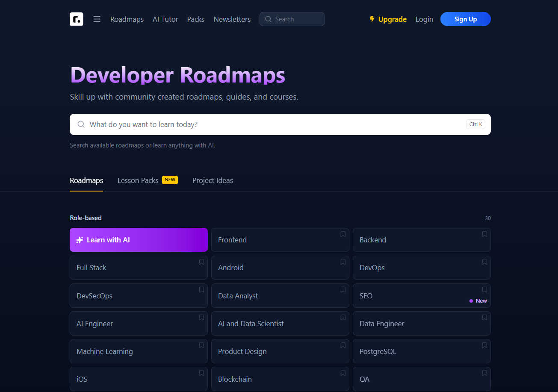Switch to the Project Ideas tab
Image resolution: width=558 pixels, height=392 pixels.
213,180
